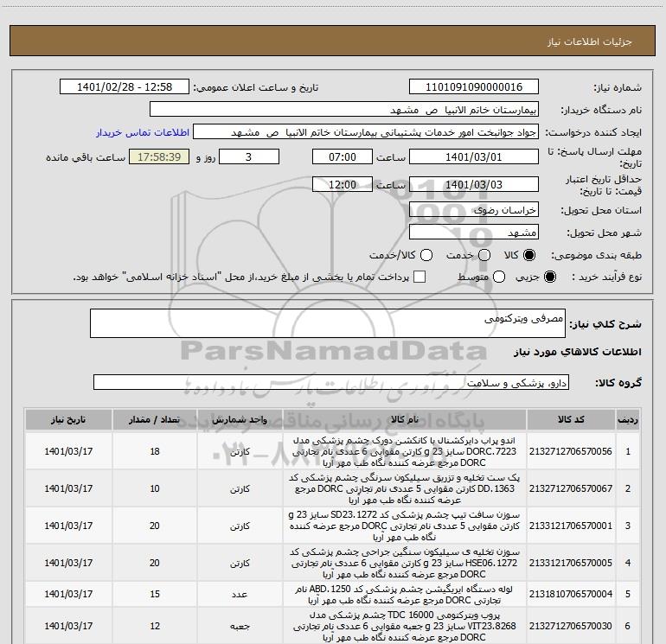Click product code 2133121706570005
Image resolution: width=666 pixels, height=644 pixels.
[x=571, y=563]
